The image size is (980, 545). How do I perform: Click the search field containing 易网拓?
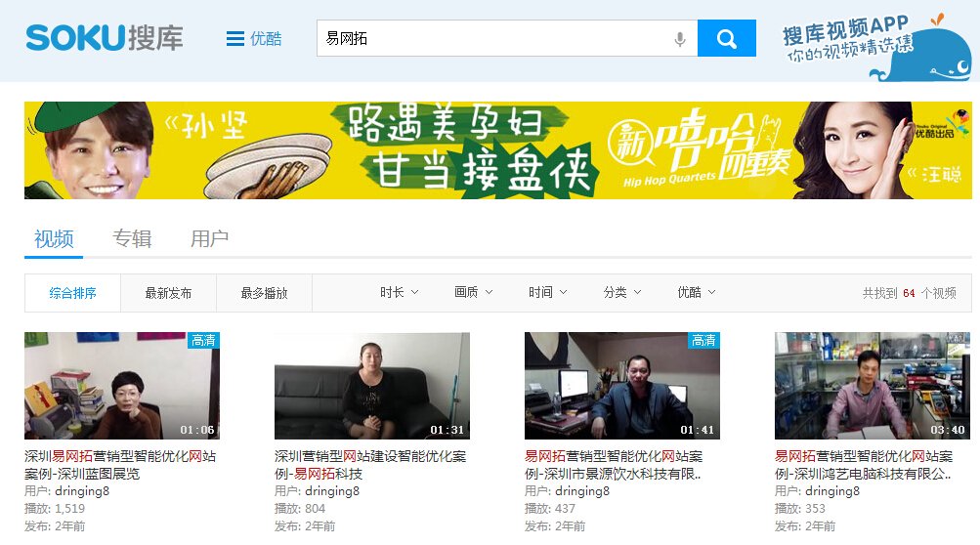click(x=507, y=38)
